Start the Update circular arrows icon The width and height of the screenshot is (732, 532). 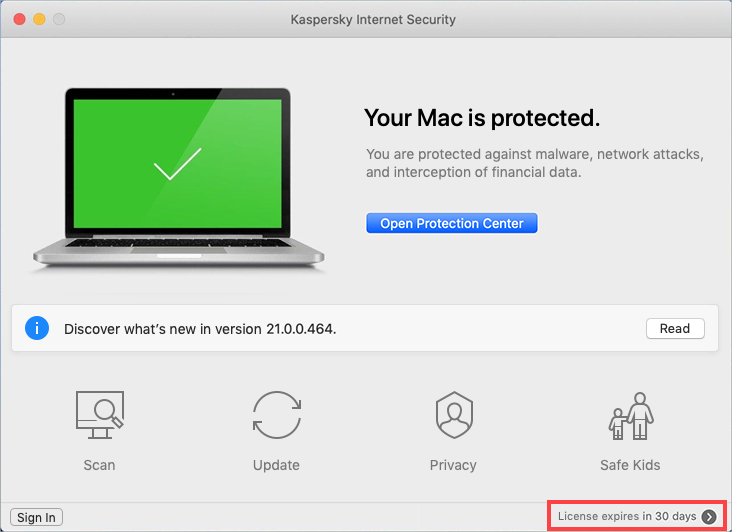point(277,415)
